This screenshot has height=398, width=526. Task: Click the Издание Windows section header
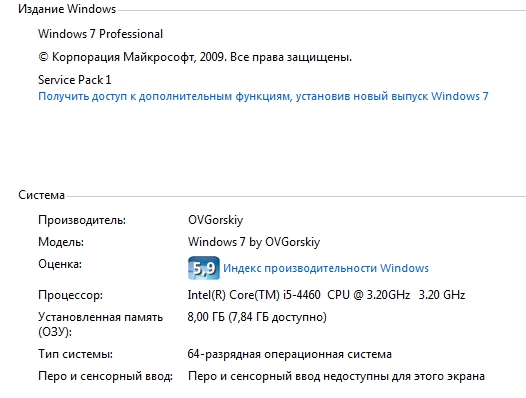[67, 9]
